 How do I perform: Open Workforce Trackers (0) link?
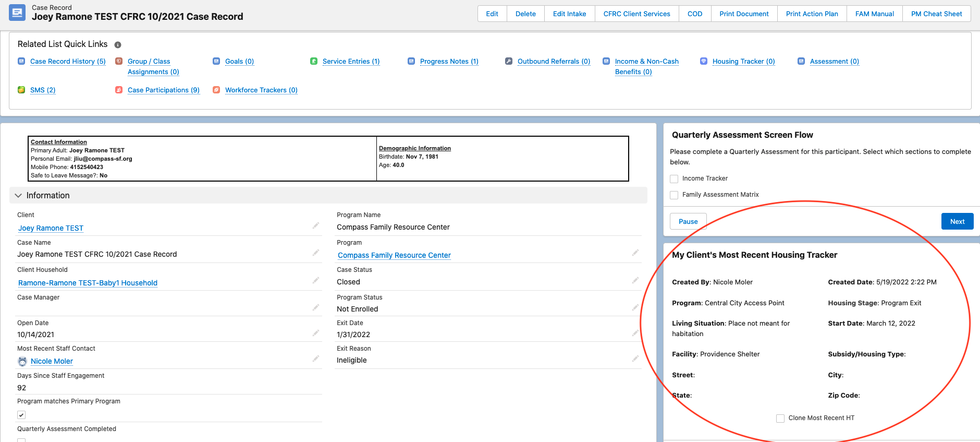click(261, 90)
